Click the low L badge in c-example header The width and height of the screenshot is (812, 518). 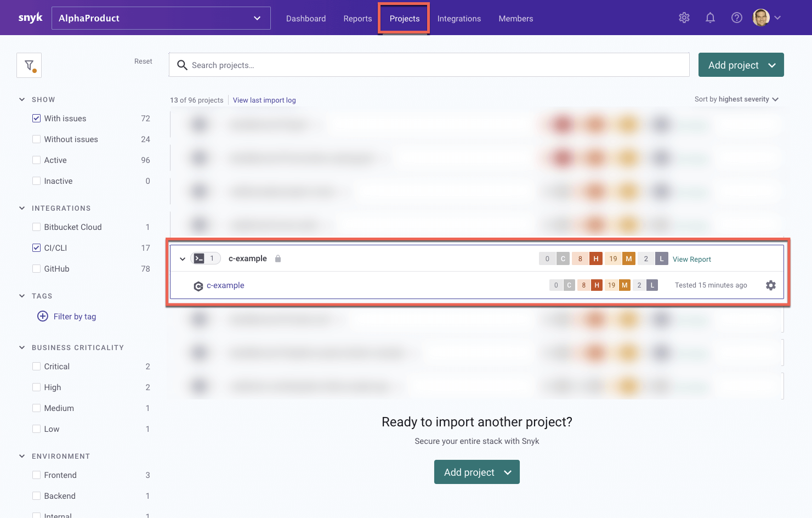pyautogui.click(x=662, y=258)
